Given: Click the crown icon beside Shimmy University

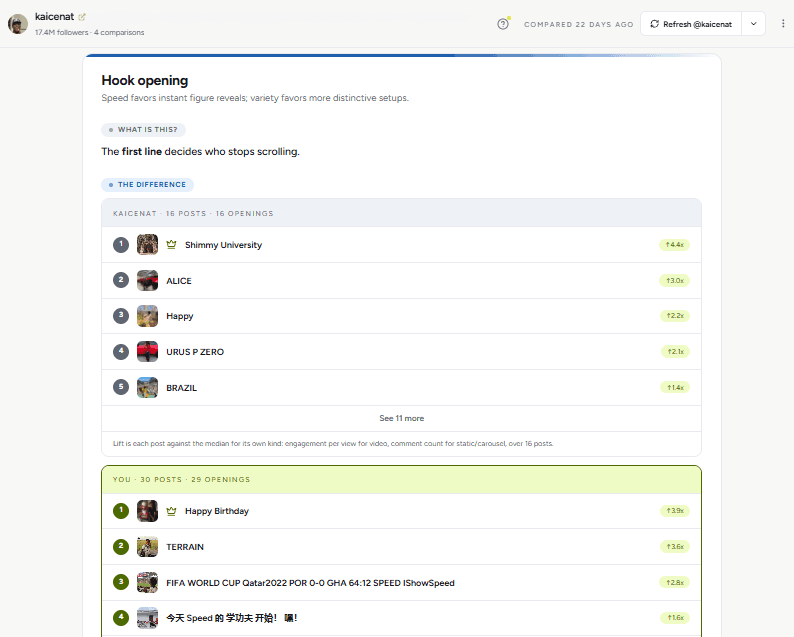Looking at the screenshot, I should point(172,245).
